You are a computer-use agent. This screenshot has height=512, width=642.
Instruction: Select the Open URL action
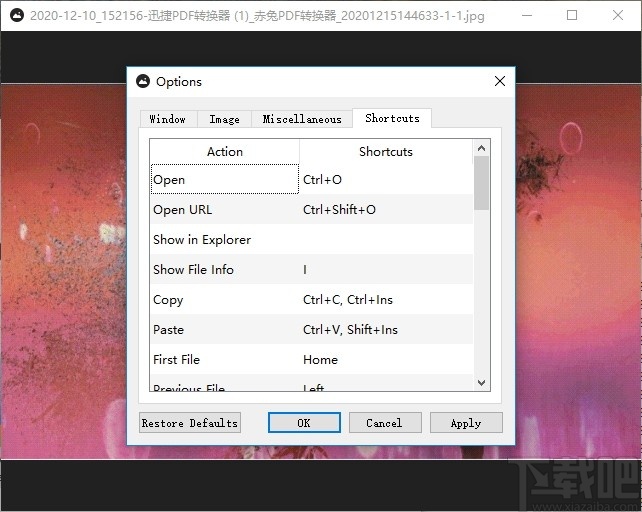[225, 209]
